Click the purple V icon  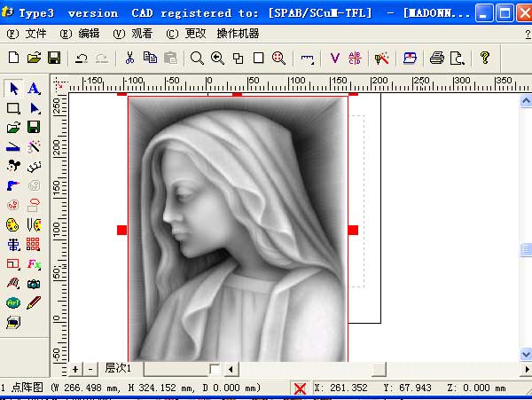[x=335, y=58]
